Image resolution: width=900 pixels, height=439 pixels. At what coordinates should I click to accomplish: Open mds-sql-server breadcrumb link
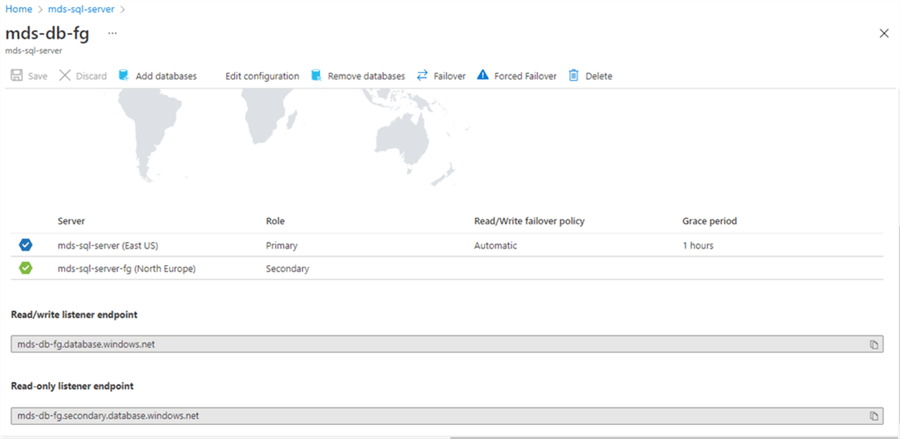tap(81, 9)
